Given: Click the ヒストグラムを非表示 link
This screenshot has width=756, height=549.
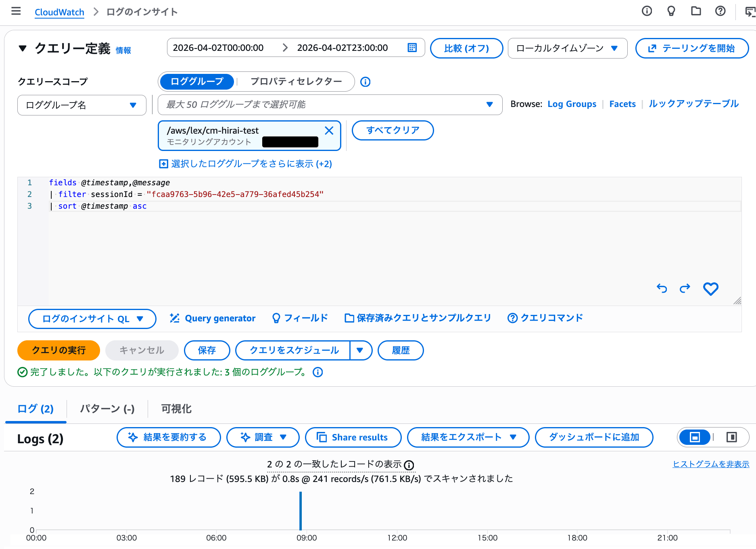Looking at the screenshot, I should click(x=711, y=464).
